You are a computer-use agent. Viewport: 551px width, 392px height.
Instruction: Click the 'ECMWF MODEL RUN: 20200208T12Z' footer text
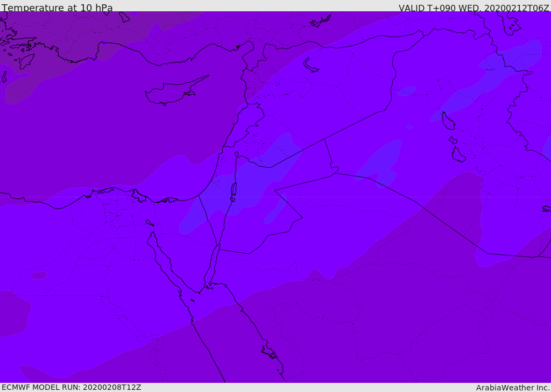coord(72,387)
